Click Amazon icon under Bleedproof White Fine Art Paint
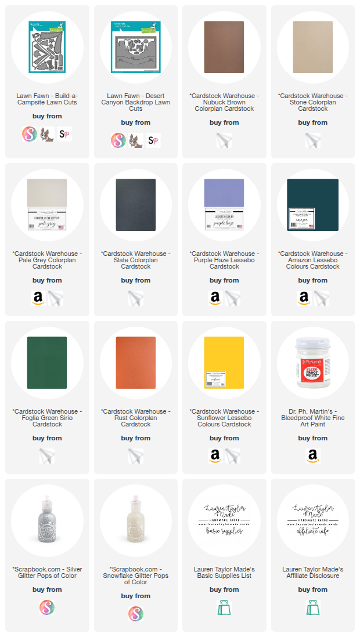The width and height of the screenshot is (360, 644). coord(313,456)
